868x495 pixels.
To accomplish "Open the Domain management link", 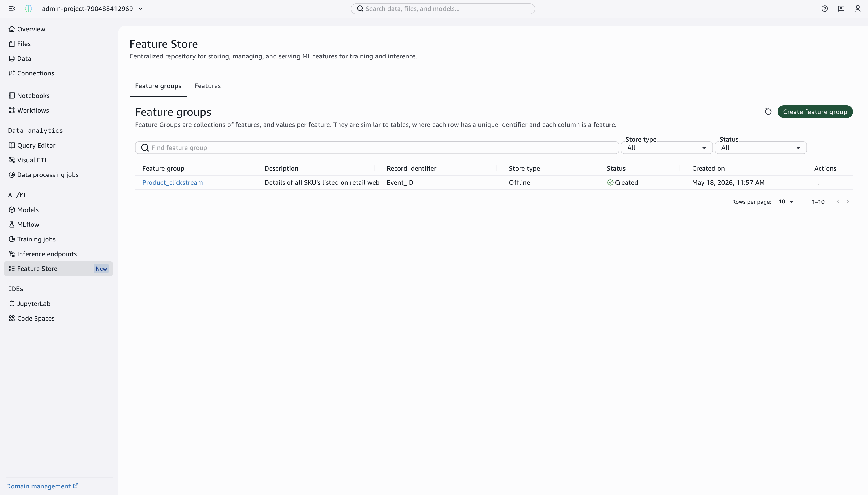I will 42,486.
